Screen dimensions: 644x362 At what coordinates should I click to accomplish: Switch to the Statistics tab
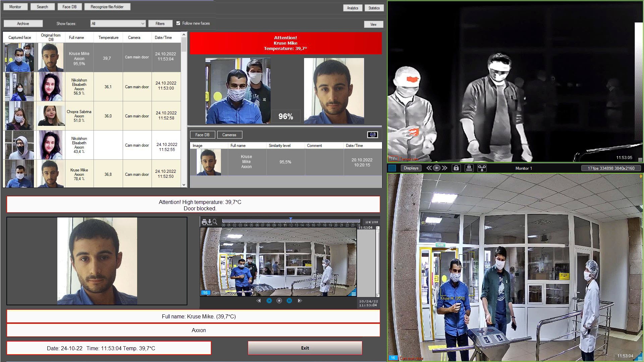point(374,8)
